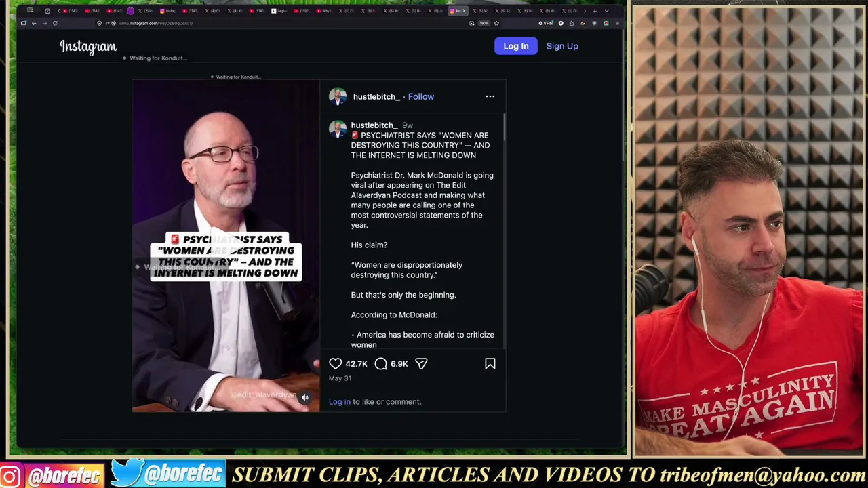The width and height of the screenshot is (868, 488).
Task: Save the post with the bookmark icon
Action: click(x=490, y=364)
